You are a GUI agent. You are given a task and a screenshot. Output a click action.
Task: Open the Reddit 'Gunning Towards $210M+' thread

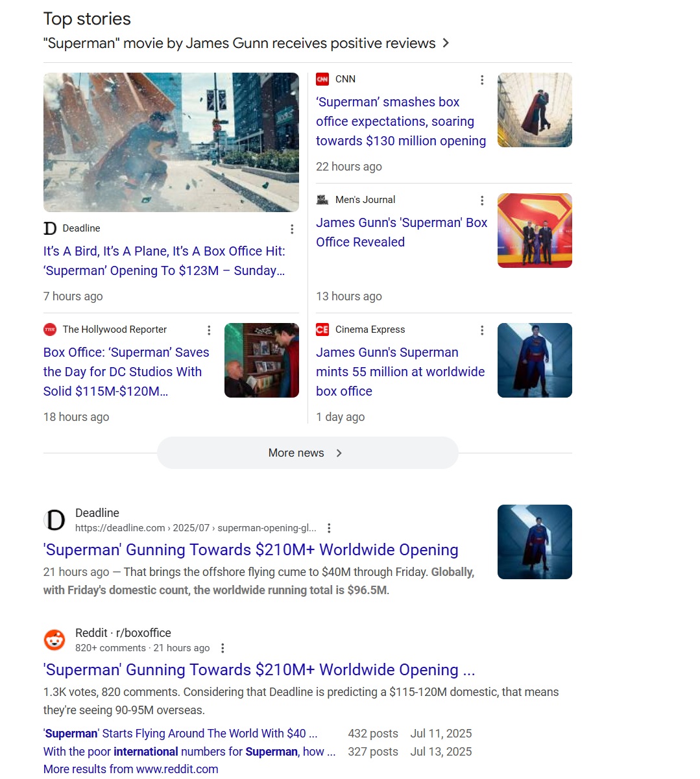(x=259, y=670)
